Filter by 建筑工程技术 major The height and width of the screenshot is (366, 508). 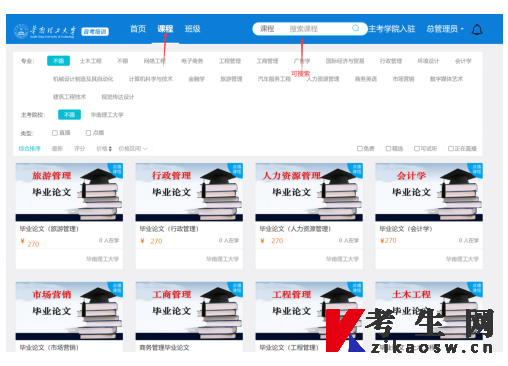click(69, 97)
